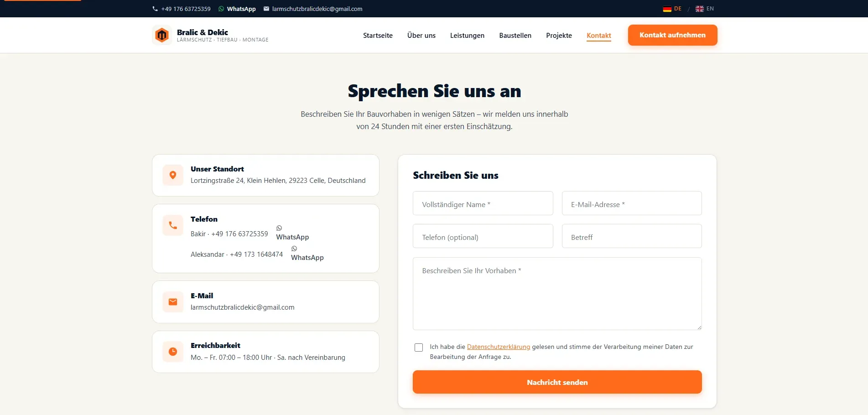Click the orange phone icon in Telefon card
The image size is (868, 415).
click(x=173, y=225)
